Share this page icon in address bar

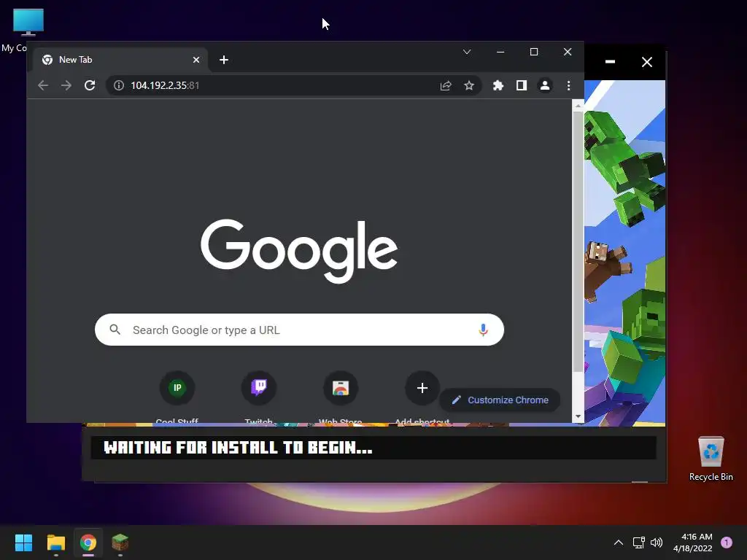coord(446,85)
